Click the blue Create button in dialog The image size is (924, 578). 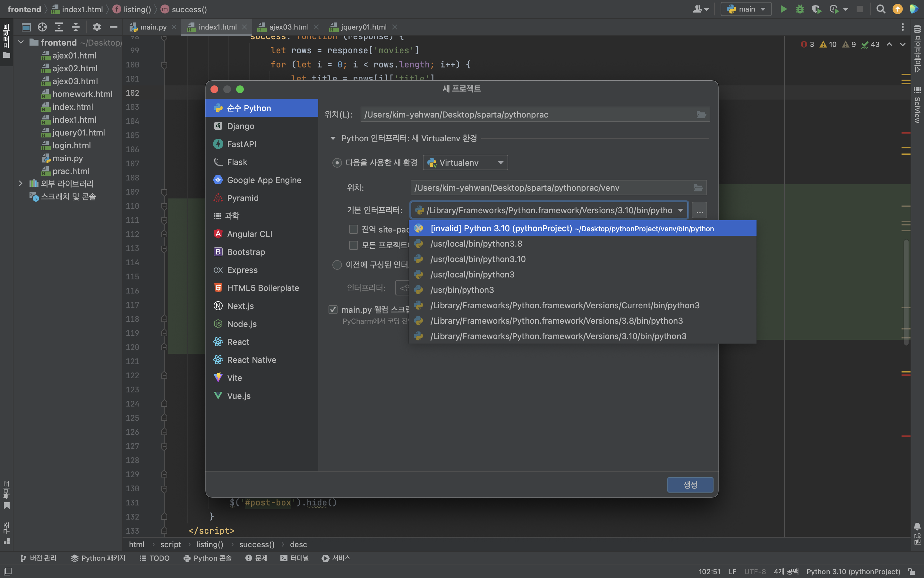[690, 485]
